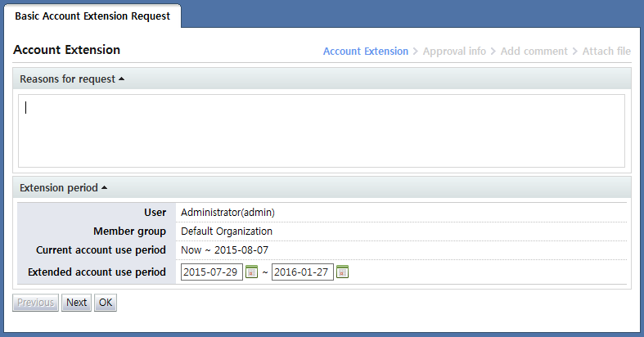Viewport: 644px width, 337px height.
Task: Open the calendar picker for end date
Action: (x=343, y=272)
